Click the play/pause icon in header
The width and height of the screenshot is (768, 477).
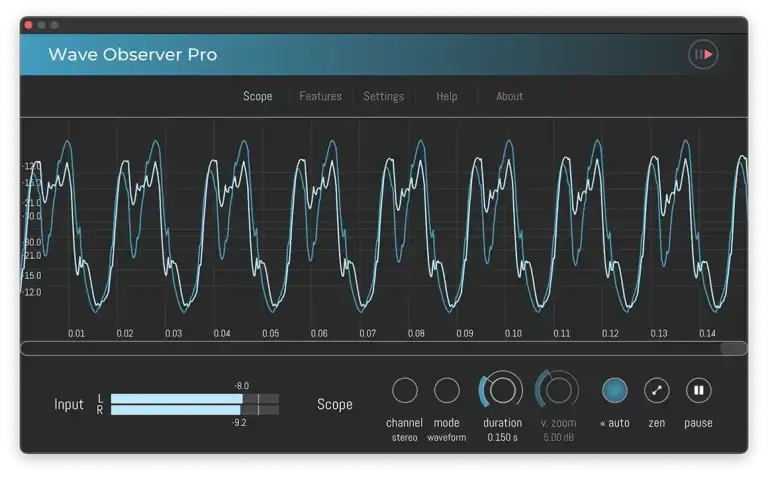(x=703, y=54)
